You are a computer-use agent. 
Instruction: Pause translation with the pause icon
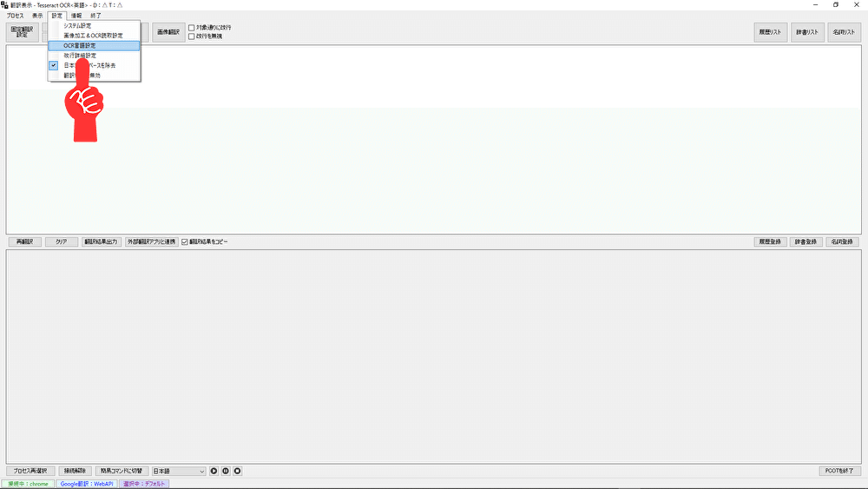point(226,471)
